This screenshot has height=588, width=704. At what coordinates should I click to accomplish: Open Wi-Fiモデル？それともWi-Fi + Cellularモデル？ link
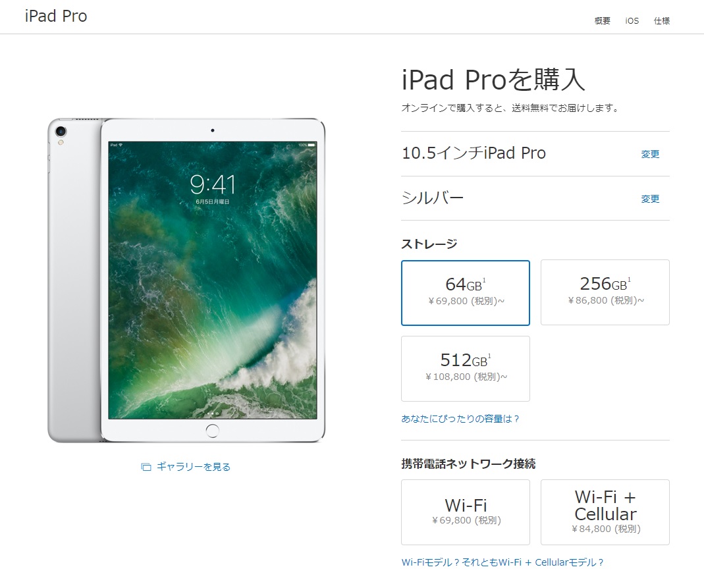(x=502, y=562)
